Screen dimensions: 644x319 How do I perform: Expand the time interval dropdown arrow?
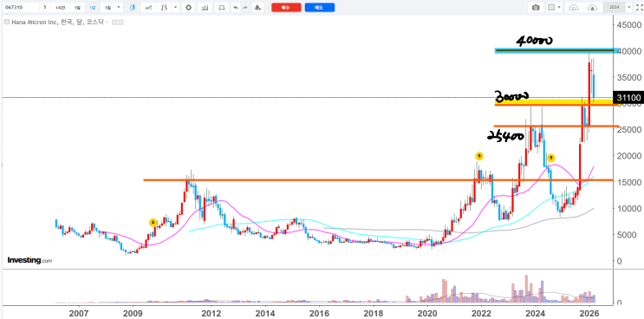(x=119, y=8)
